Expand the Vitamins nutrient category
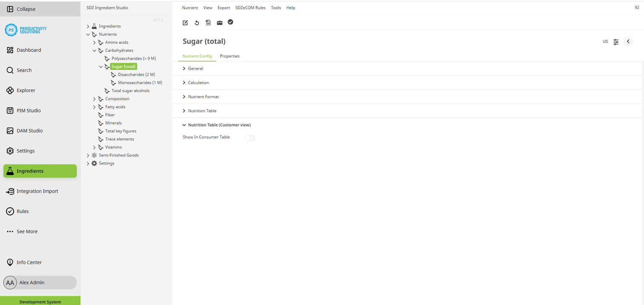The image size is (644, 305). (x=94, y=147)
